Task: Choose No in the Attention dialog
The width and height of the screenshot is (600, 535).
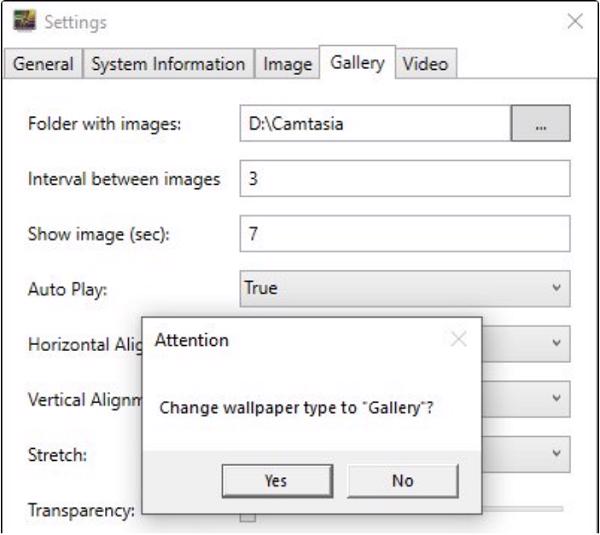Action: 403,481
